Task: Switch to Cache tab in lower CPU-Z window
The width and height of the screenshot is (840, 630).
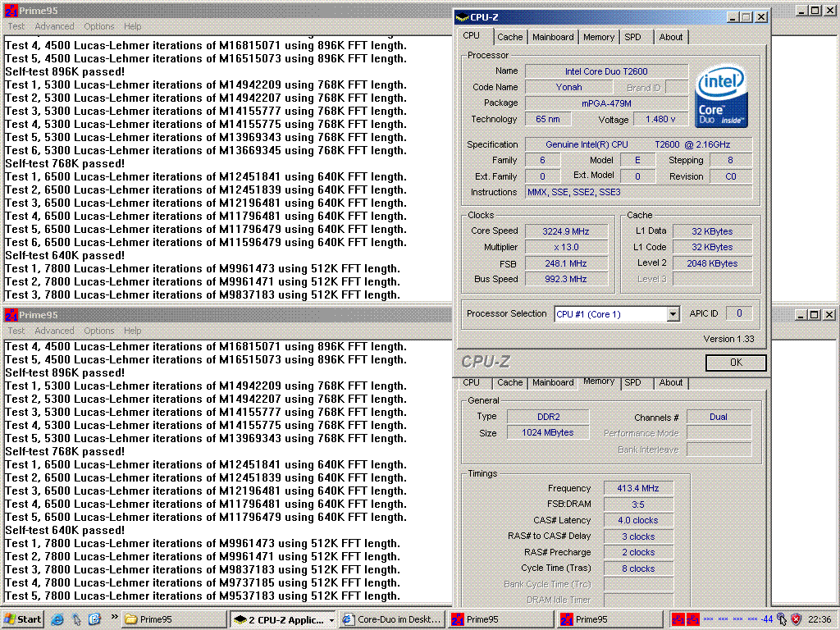Action: (x=509, y=382)
